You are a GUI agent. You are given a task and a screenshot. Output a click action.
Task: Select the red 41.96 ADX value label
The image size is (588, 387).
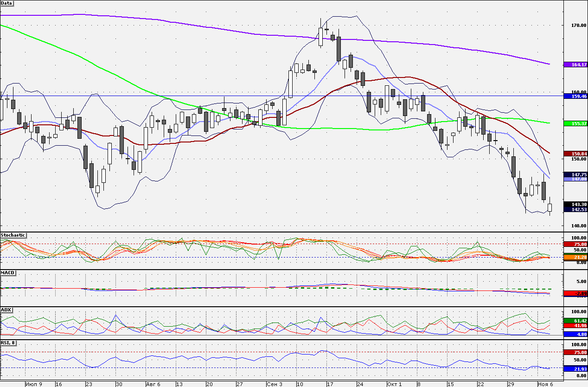click(575, 326)
